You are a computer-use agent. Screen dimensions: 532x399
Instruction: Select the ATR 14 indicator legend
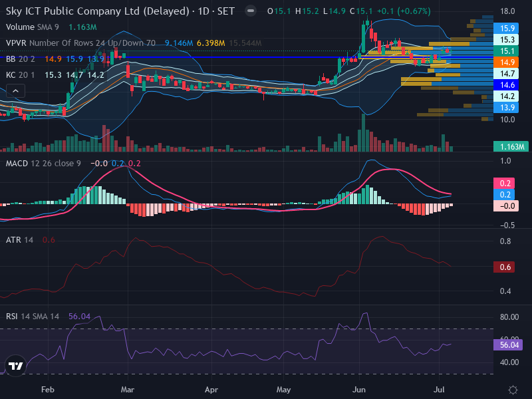coord(19,240)
